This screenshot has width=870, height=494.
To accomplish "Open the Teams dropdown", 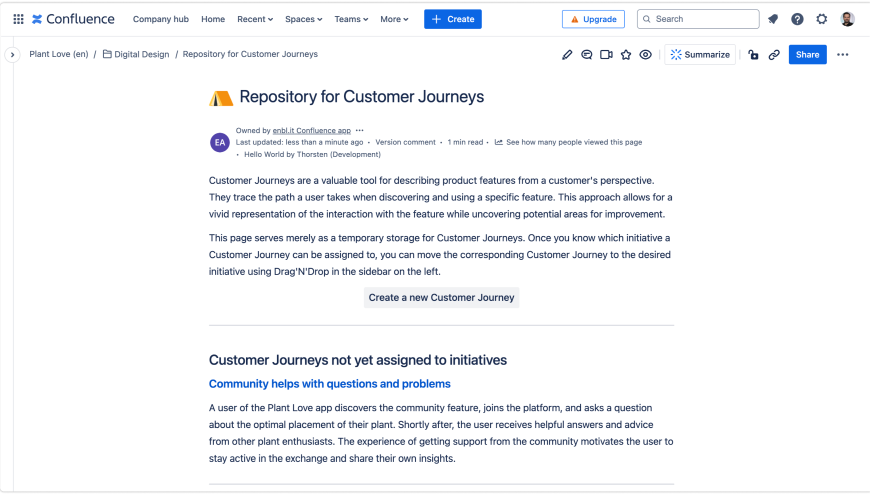I will tap(351, 19).
